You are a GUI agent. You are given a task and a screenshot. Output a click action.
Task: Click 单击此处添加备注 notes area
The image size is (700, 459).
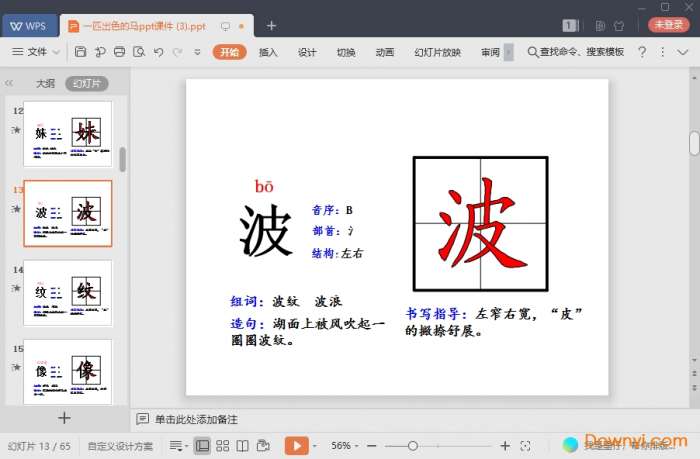(196, 419)
